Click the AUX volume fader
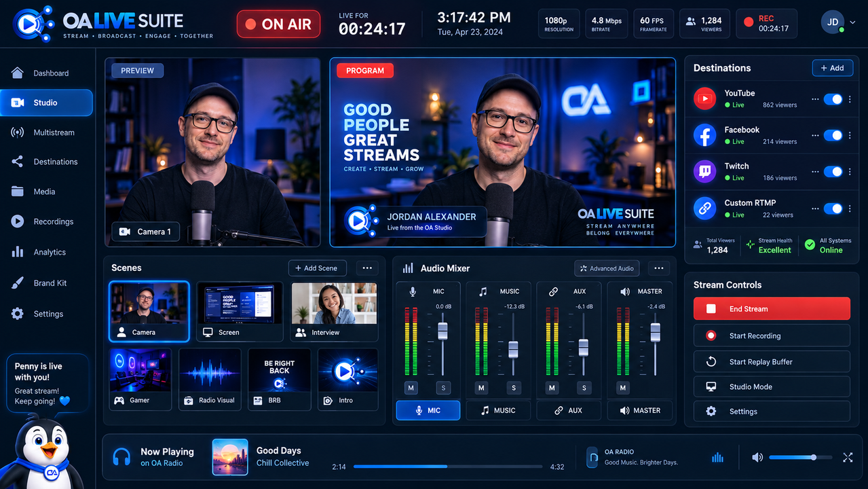868x489 pixels. coord(583,347)
